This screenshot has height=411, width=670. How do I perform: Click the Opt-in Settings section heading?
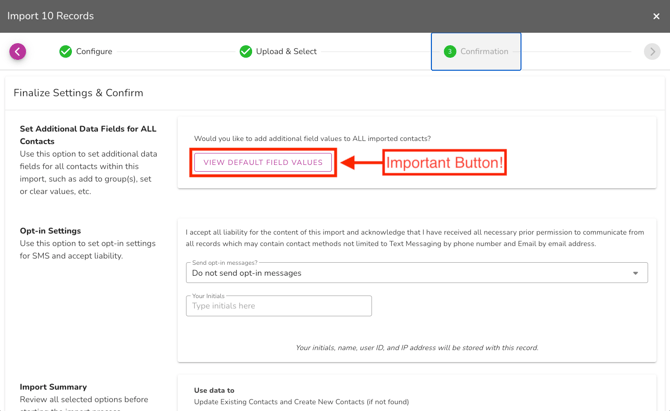click(50, 231)
